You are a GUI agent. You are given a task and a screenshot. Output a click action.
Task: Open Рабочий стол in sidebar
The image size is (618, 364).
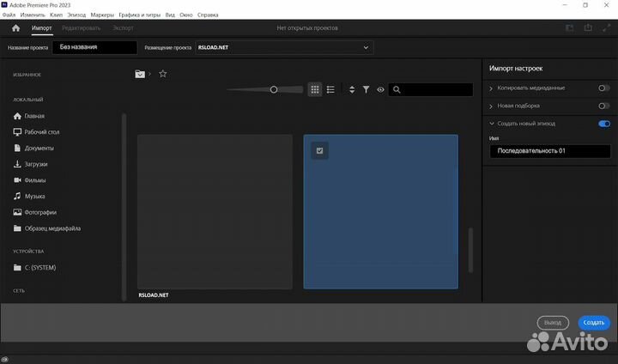(x=36, y=132)
